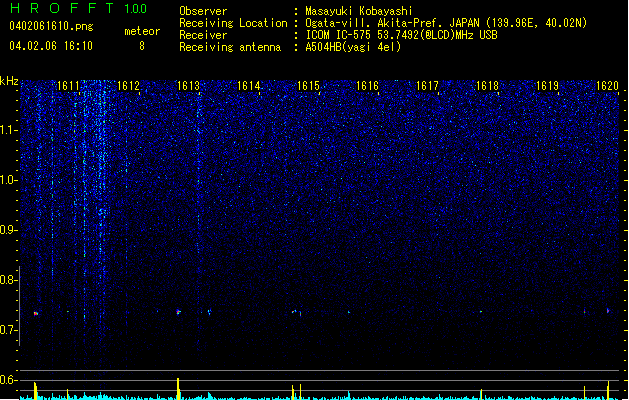Click the 1619 time marker

pos(548,86)
